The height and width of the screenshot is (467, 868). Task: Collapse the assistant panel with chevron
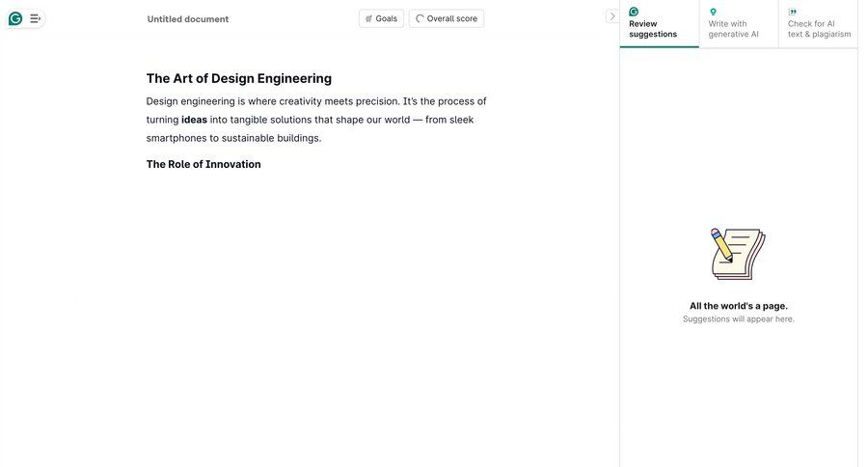click(611, 16)
